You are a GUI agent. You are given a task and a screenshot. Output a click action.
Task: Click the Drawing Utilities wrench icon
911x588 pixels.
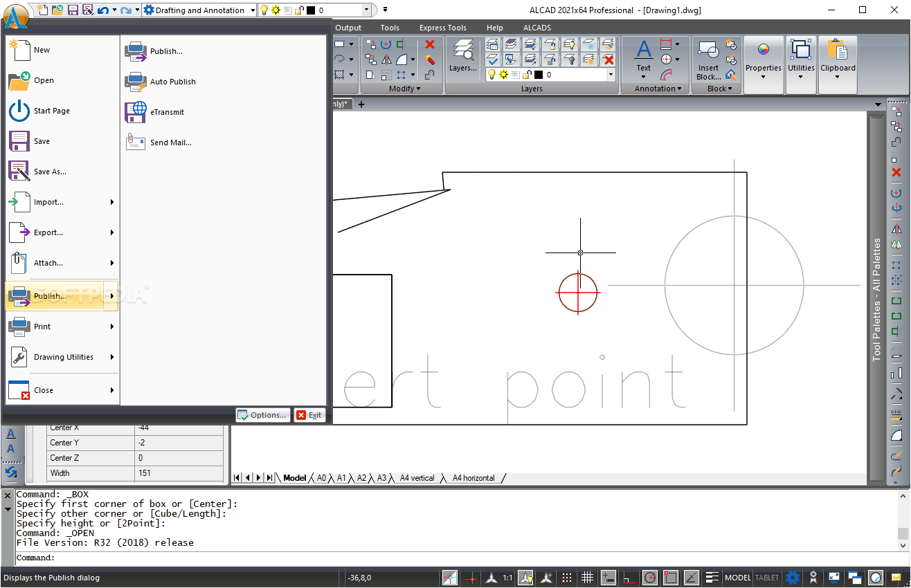(19, 357)
